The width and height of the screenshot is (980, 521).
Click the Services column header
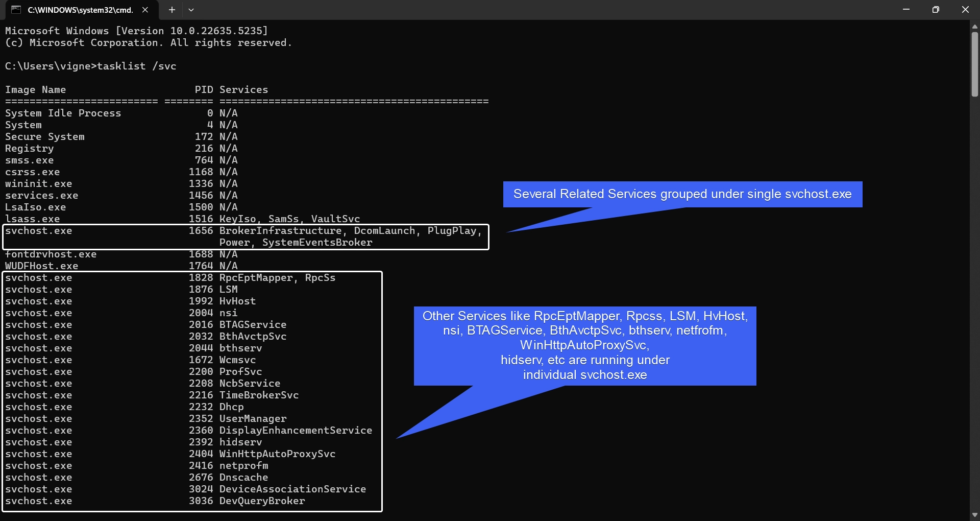coord(243,89)
